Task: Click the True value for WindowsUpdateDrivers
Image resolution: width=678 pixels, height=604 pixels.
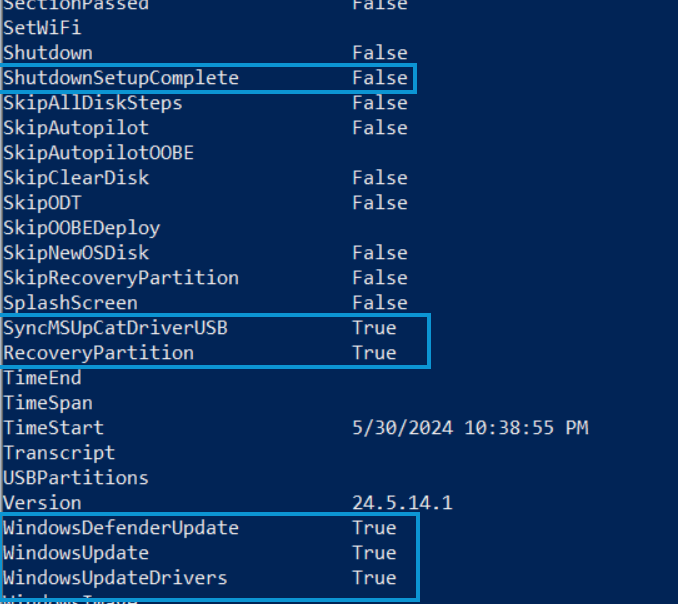Action: 374,578
